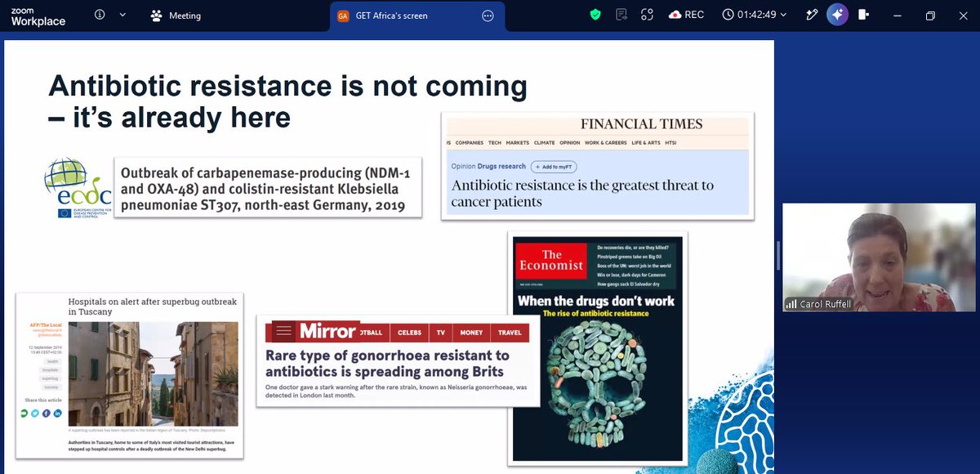Click 'Antibiotic resistance is the greatest threat' headline
This screenshot has width=980, height=474.
tap(583, 193)
